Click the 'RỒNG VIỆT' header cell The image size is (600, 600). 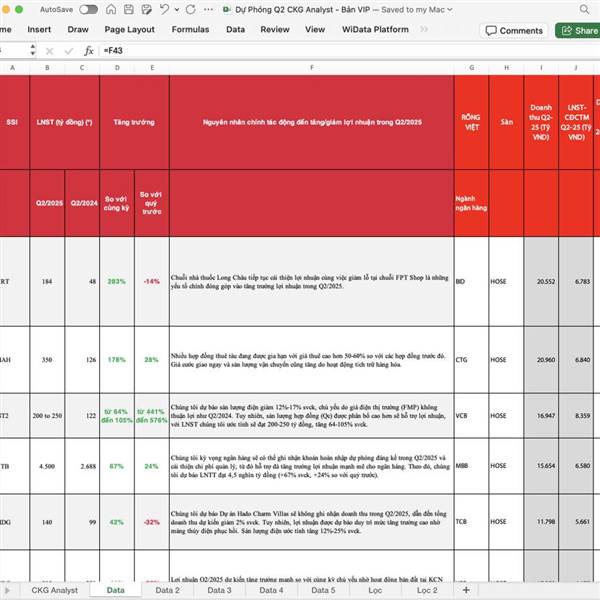(x=471, y=122)
